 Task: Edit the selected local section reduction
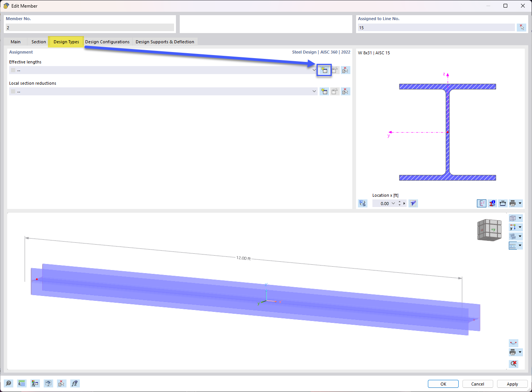pyautogui.click(x=335, y=91)
